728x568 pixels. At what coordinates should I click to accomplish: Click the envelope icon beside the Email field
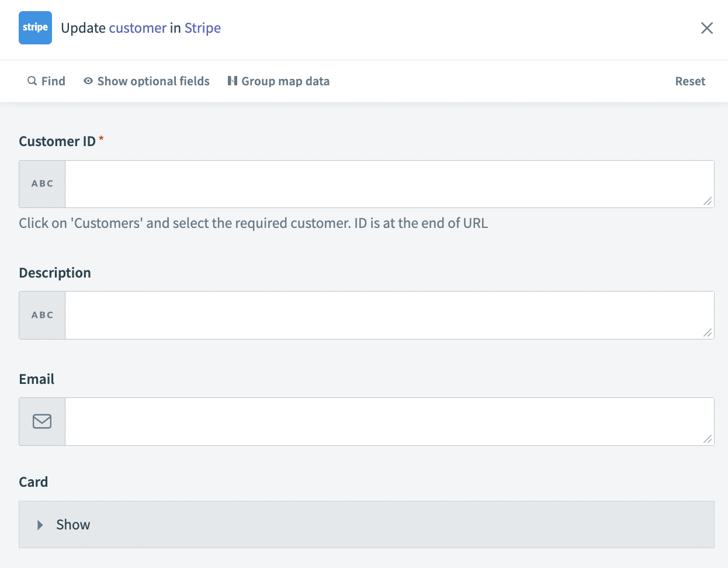[41, 421]
